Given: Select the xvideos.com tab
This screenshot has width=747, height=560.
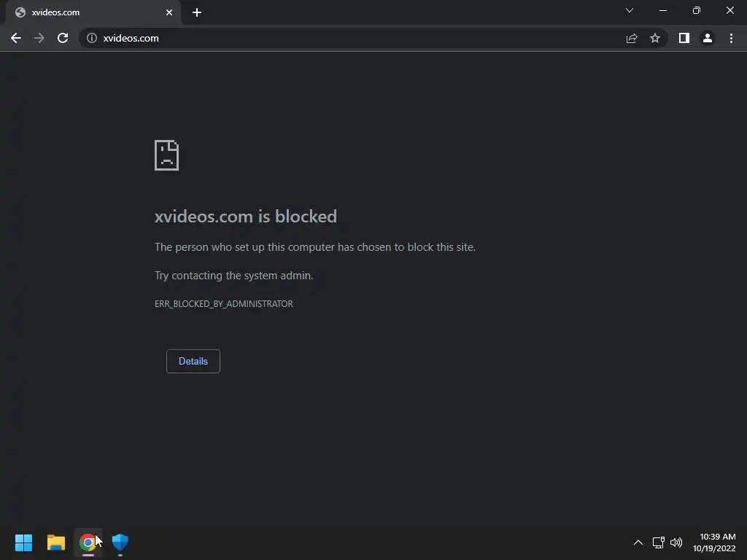Looking at the screenshot, I should [x=93, y=12].
